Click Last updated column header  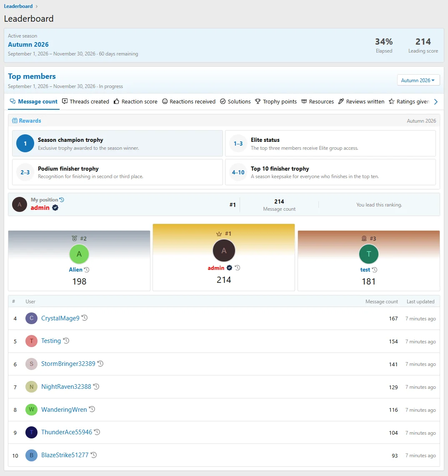[x=420, y=302]
